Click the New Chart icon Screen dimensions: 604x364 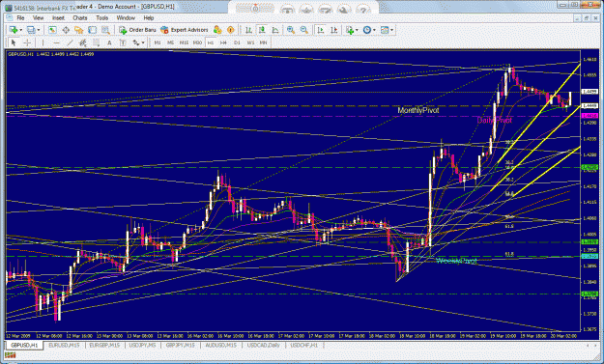pyautogui.click(x=14, y=30)
